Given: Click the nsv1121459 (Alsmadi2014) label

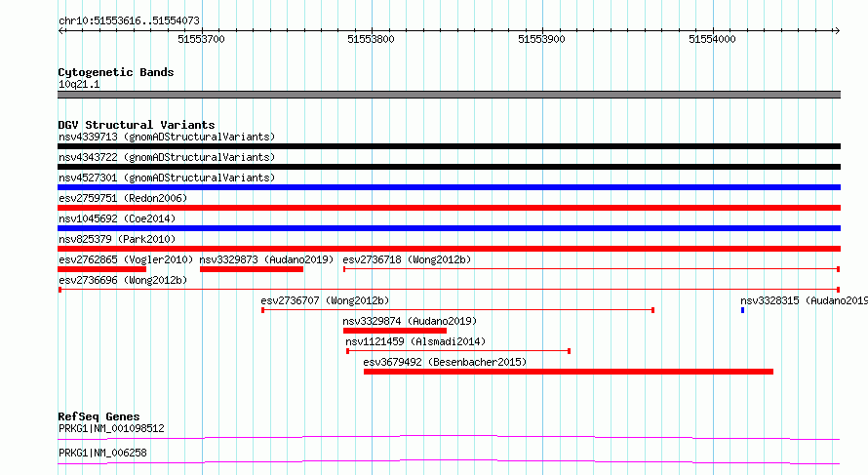Looking at the screenshot, I should click(415, 341).
